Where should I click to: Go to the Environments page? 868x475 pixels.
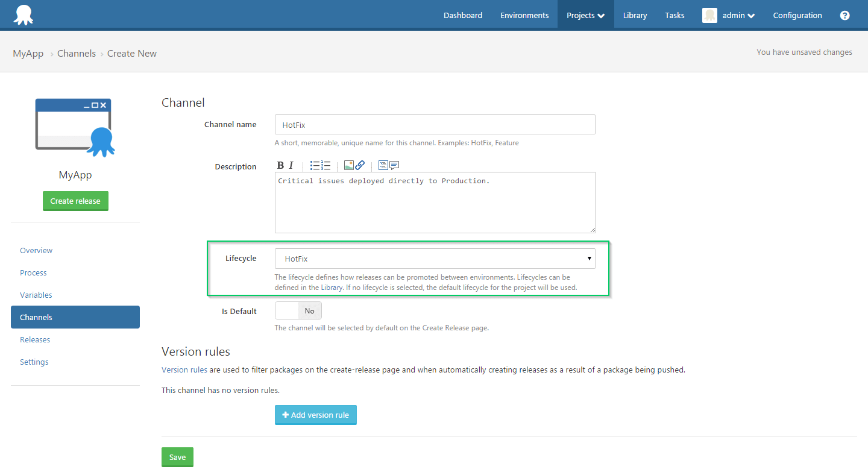(524, 16)
